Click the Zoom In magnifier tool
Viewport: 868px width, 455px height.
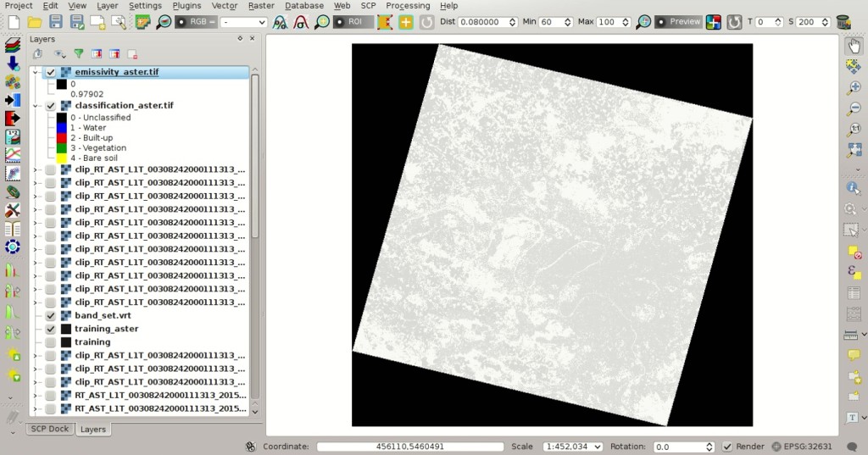coord(854,87)
